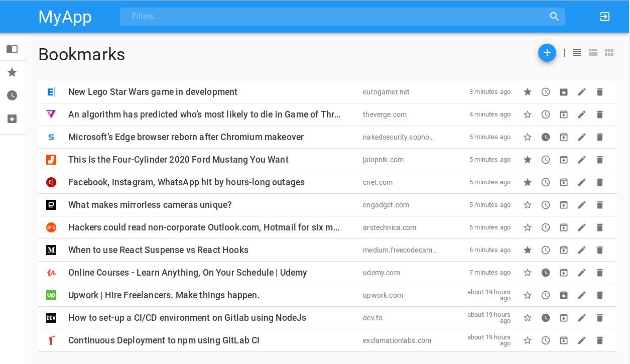This screenshot has height=364, width=630.
Task: Click the cnet favicon on Facebook row
Action: click(x=51, y=182)
